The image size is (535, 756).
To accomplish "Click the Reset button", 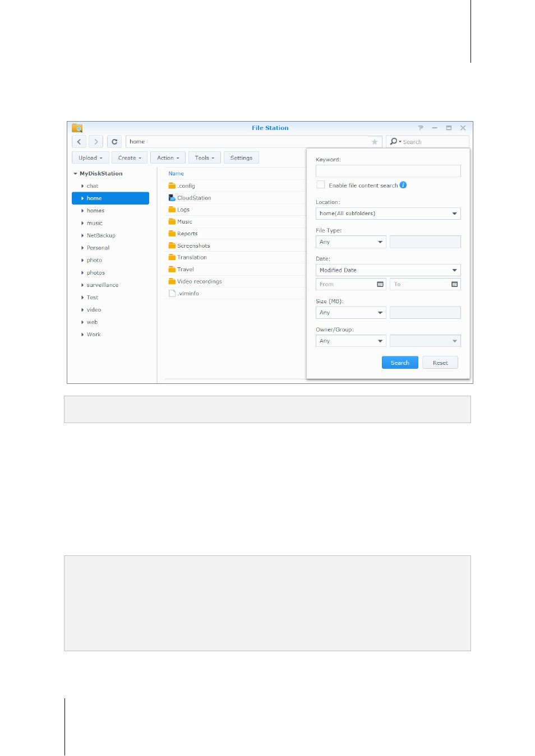I will [x=440, y=363].
